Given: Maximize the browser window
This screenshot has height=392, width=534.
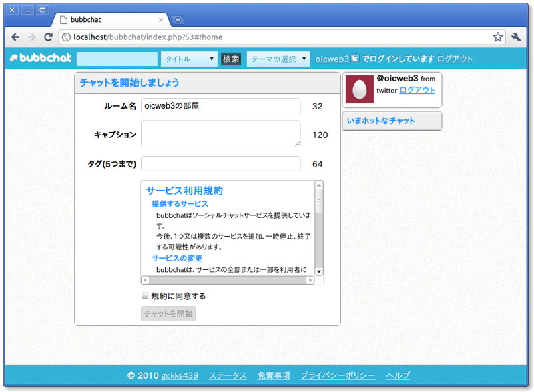Looking at the screenshot, I should point(43,10).
